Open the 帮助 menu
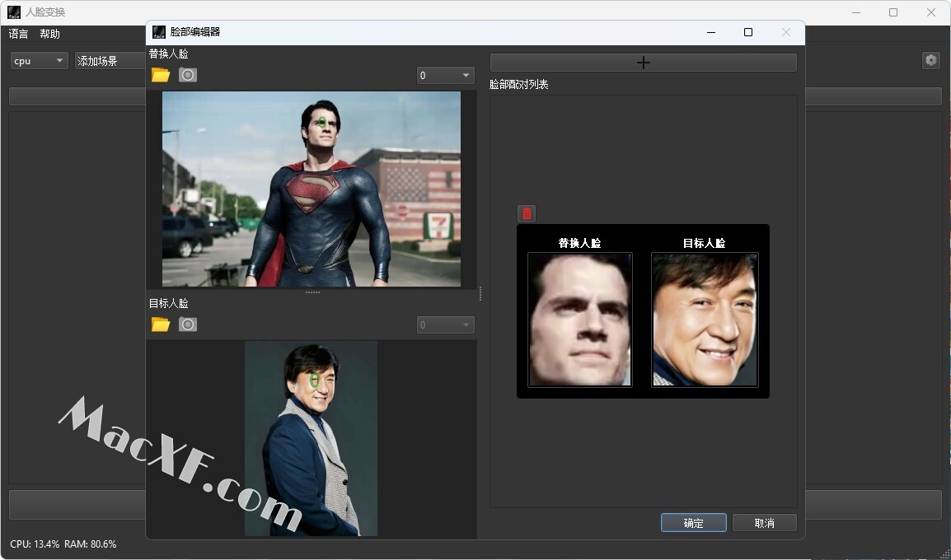 point(49,34)
